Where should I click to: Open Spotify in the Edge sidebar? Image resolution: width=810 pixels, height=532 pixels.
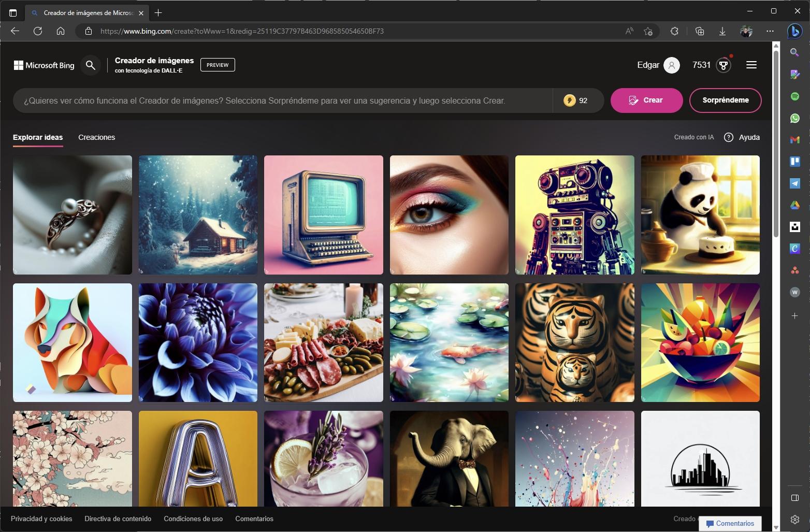[794, 96]
